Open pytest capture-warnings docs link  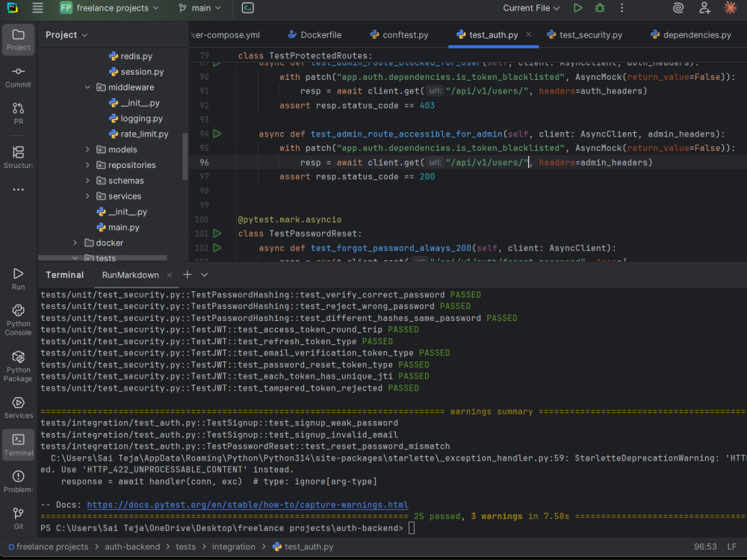coord(247,505)
